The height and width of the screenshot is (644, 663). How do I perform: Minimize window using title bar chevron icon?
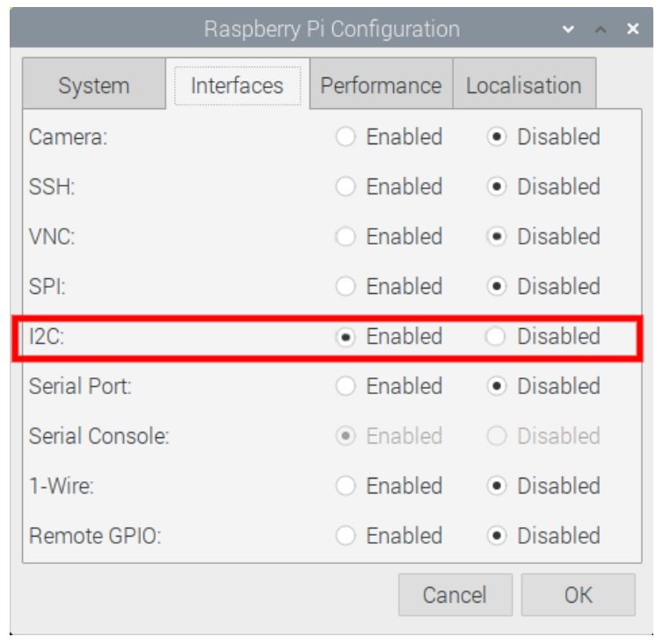click(568, 29)
